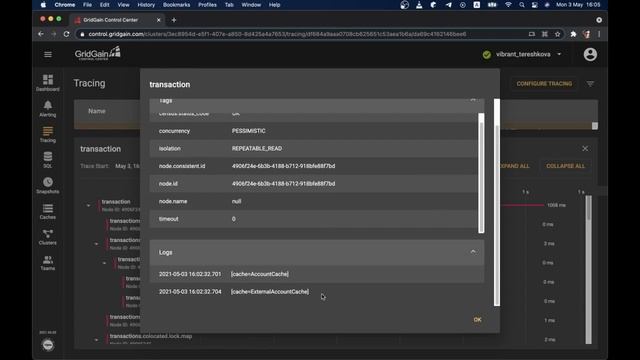Click the timeout value 0
The width and height of the screenshot is (640, 360).
(x=233, y=219)
